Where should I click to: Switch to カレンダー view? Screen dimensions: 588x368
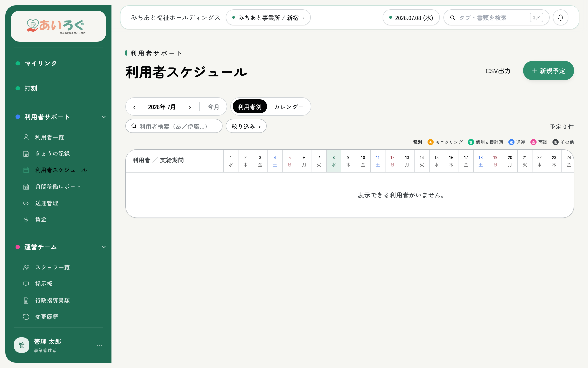click(x=289, y=107)
